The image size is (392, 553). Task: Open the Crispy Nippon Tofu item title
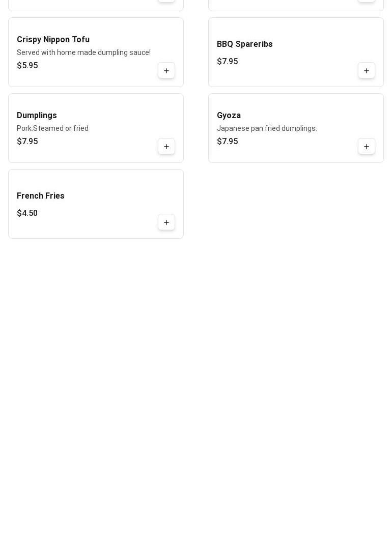(53, 40)
